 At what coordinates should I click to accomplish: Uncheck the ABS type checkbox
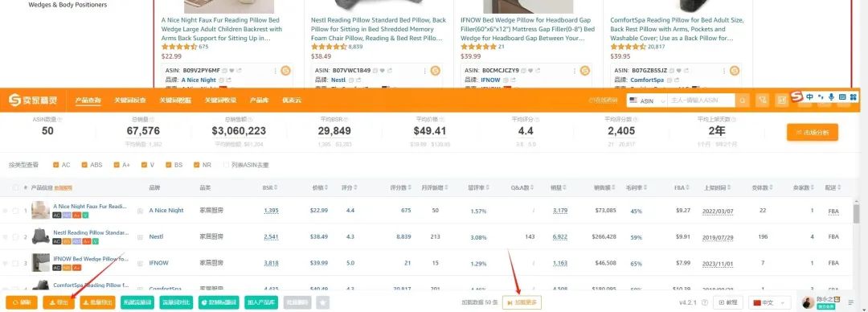click(x=84, y=165)
